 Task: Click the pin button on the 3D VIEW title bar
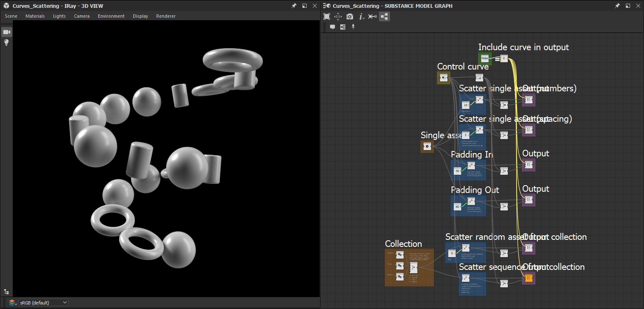[x=293, y=6]
